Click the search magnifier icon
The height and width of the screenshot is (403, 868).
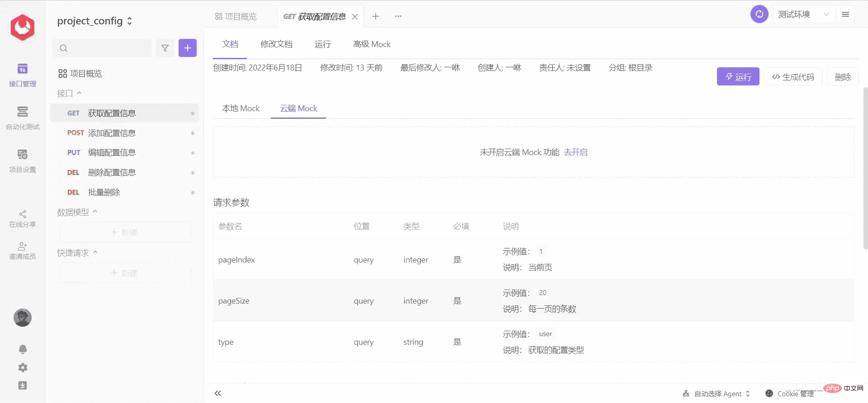click(63, 48)
